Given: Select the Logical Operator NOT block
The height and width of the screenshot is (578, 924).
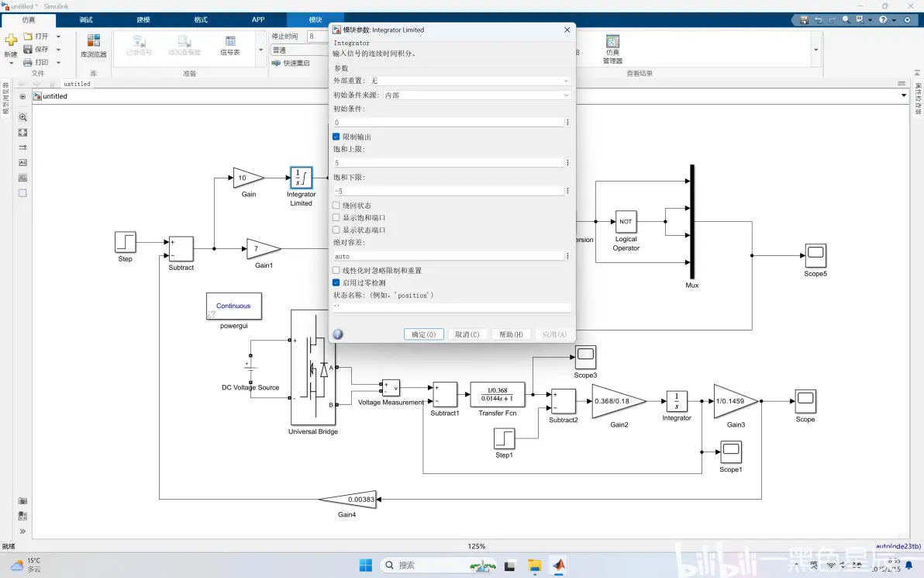Looking at the screenshot, I should 626,222.
